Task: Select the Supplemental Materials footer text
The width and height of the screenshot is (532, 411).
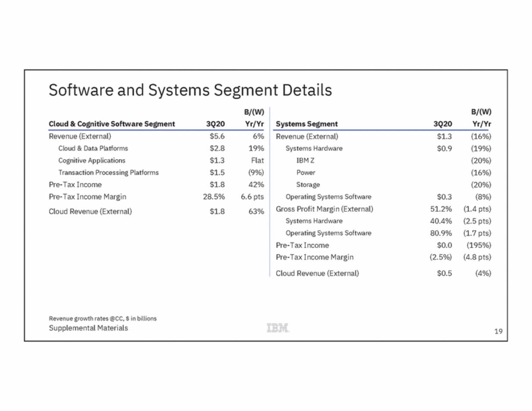Action: [88, 328]
